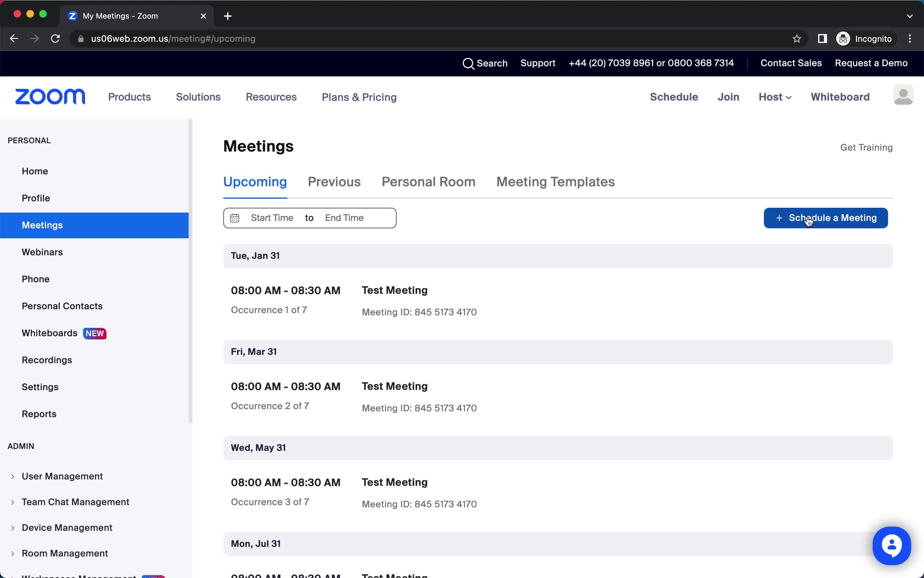Open the Incognito profile indicator
924x578 pixels.
[x=864, y=39]
